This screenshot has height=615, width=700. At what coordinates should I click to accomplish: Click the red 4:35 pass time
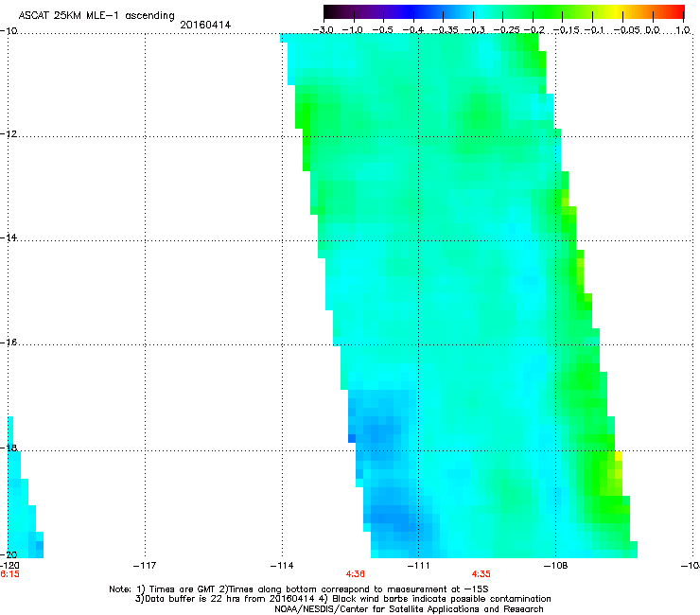[x=481, y=574]
